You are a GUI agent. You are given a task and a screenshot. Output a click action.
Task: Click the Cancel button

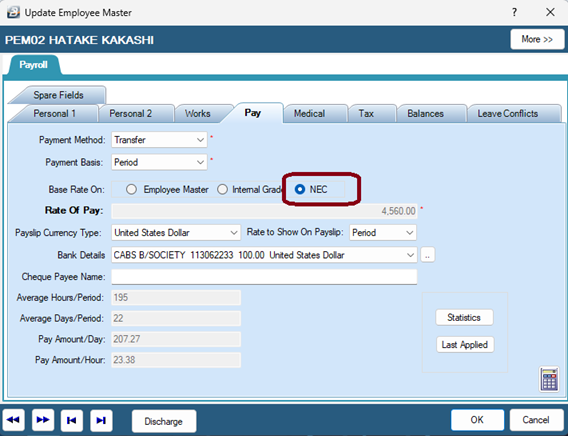[x=536, y=420]
